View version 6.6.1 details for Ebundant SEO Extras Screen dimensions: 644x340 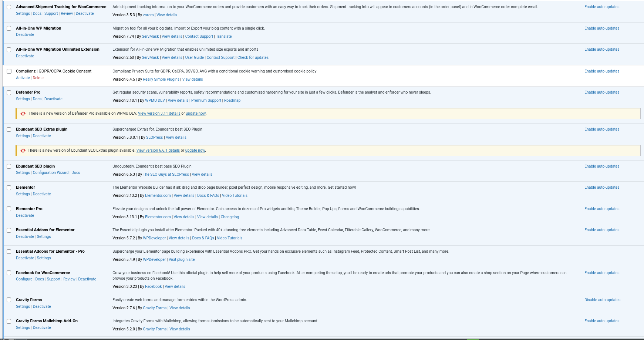[x=158, y=151]
